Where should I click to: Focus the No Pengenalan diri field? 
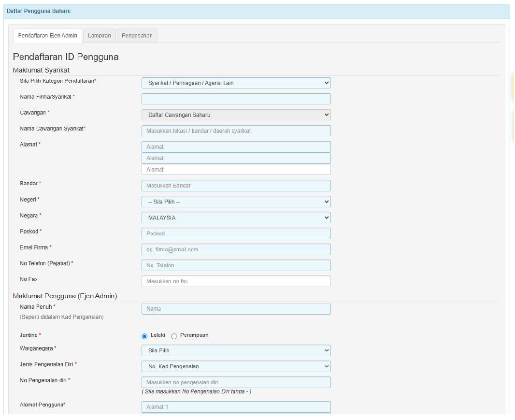[x=236, y=382]
